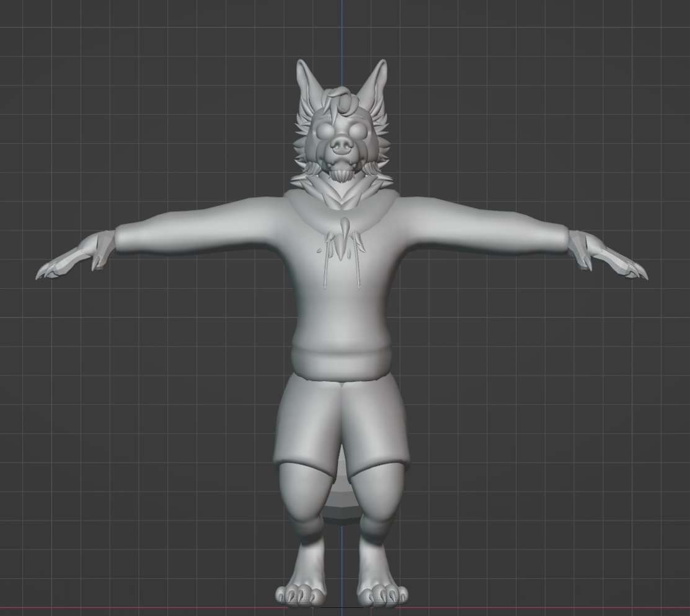Click the shorts leg on the screen's right

[x=377, y=434]
